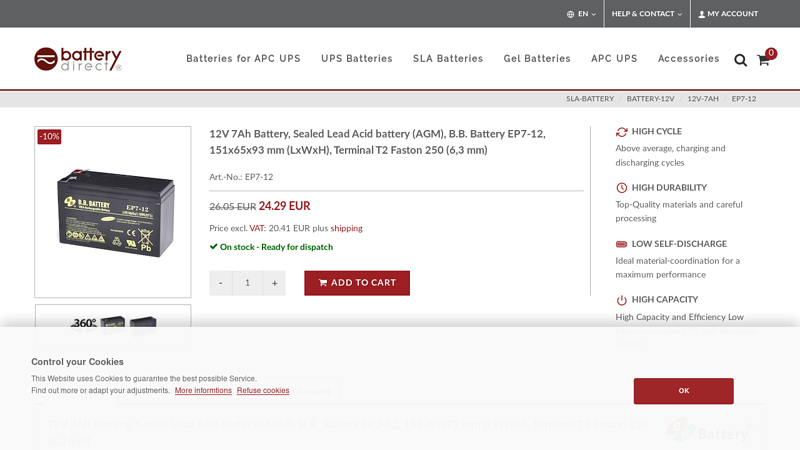Click the product title text

(377, 142)
